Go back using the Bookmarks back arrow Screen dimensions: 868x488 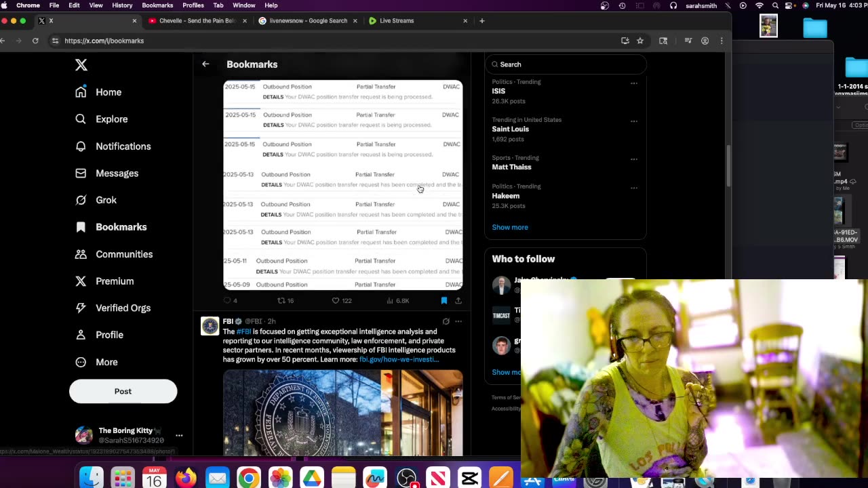(205, 64)
